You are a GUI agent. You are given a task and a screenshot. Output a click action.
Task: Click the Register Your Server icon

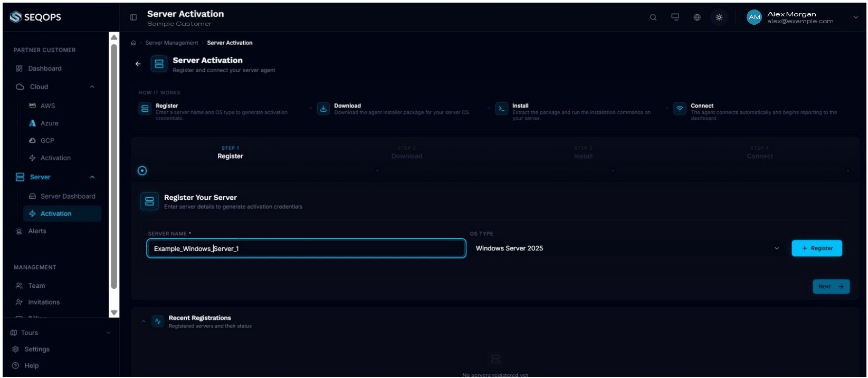[149, 201]
